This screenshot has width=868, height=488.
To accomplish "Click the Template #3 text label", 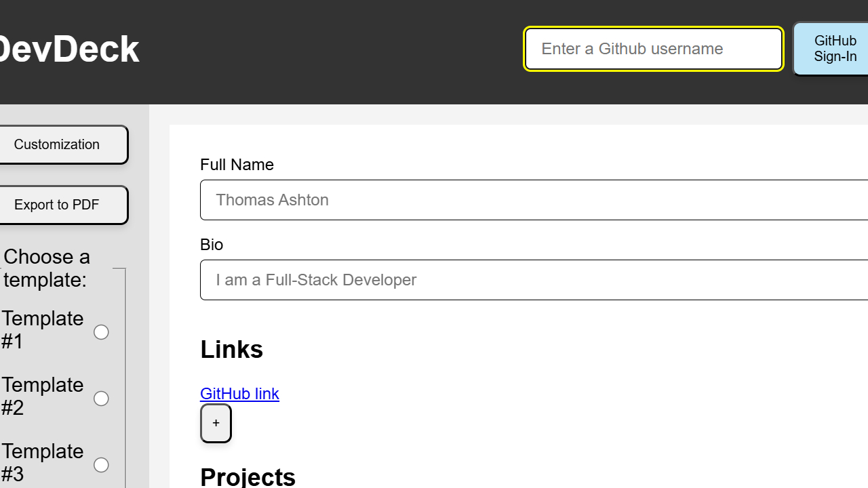I will pos(42,462).
